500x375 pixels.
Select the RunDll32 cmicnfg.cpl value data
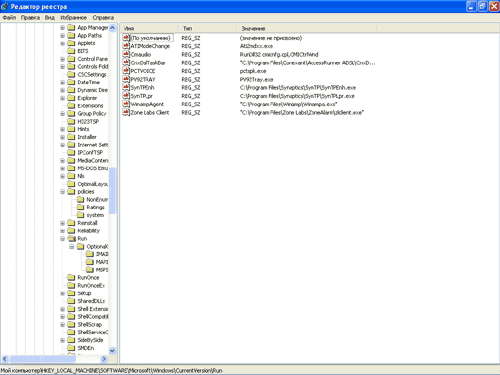click(x=279, y=54)
